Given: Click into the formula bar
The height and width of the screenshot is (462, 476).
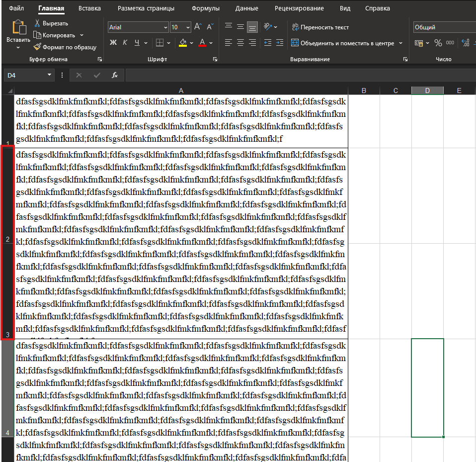Looking at the screenshot, I should click(301, 75).
